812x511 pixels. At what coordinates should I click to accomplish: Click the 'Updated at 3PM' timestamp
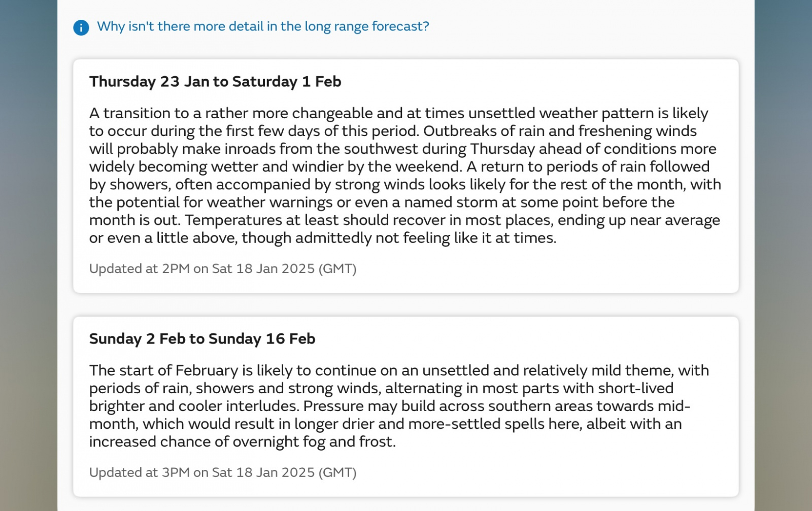pos(223,472)
